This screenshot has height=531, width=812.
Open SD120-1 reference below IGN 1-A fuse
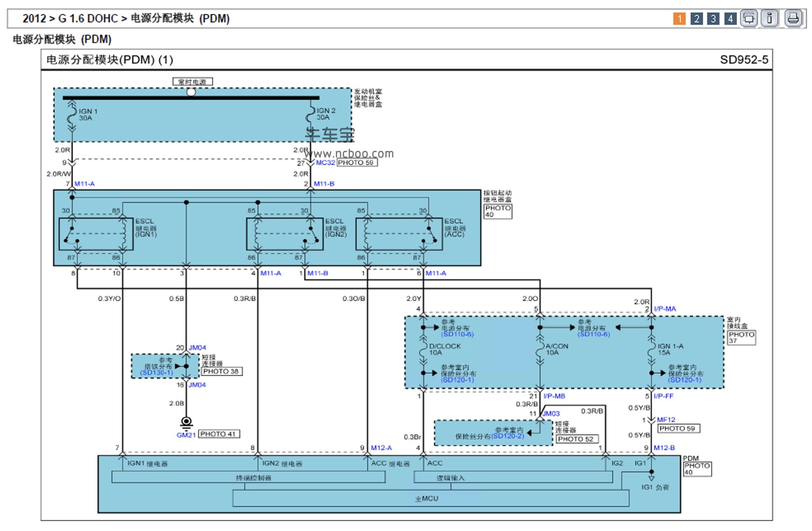[685, 380]
